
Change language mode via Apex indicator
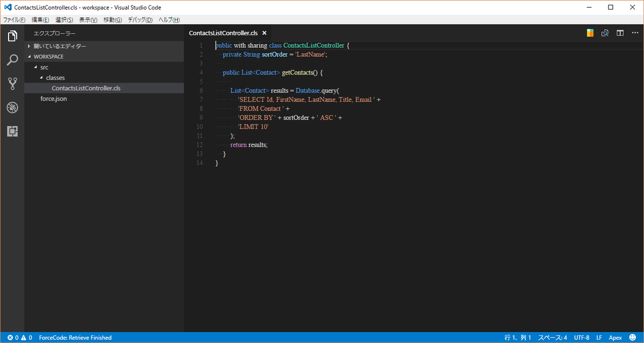(x=615, y=338)
